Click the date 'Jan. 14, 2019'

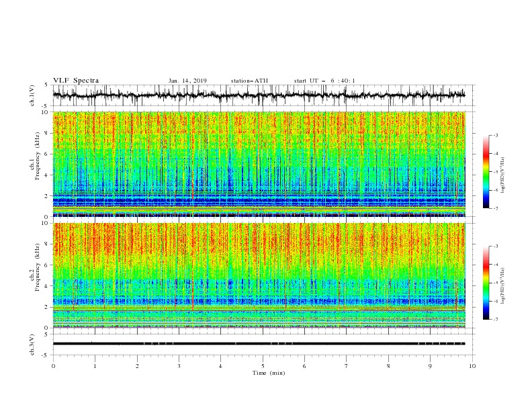(x=187, y=81)
